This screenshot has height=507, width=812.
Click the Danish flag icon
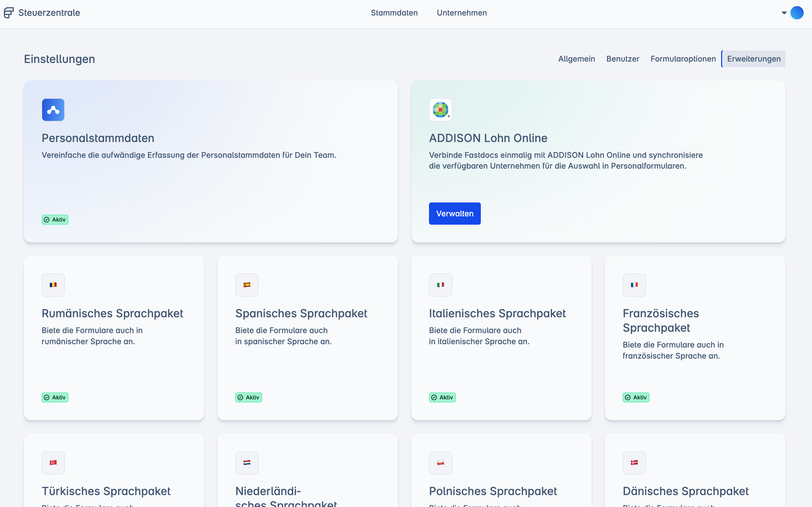click(x=634, y=463)
